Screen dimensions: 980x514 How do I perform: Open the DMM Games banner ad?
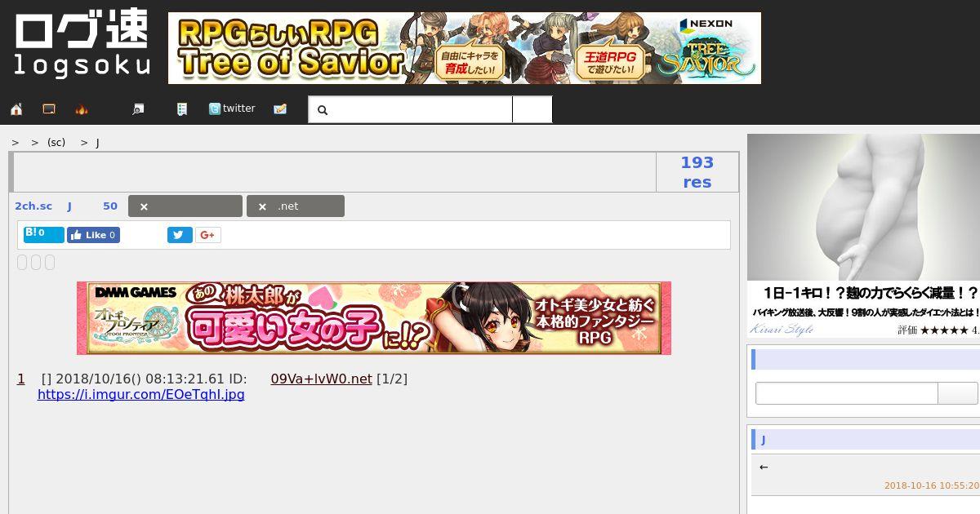point(374,318)
